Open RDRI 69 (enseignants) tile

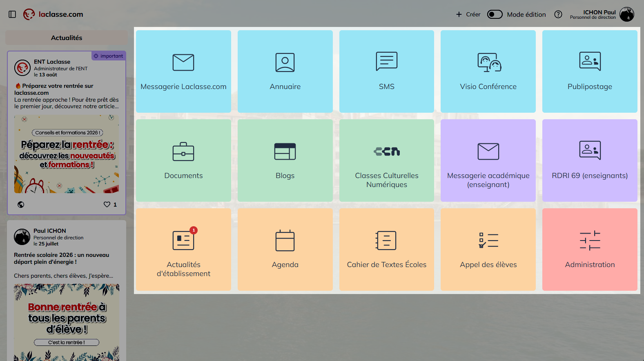tap(590, 160)
